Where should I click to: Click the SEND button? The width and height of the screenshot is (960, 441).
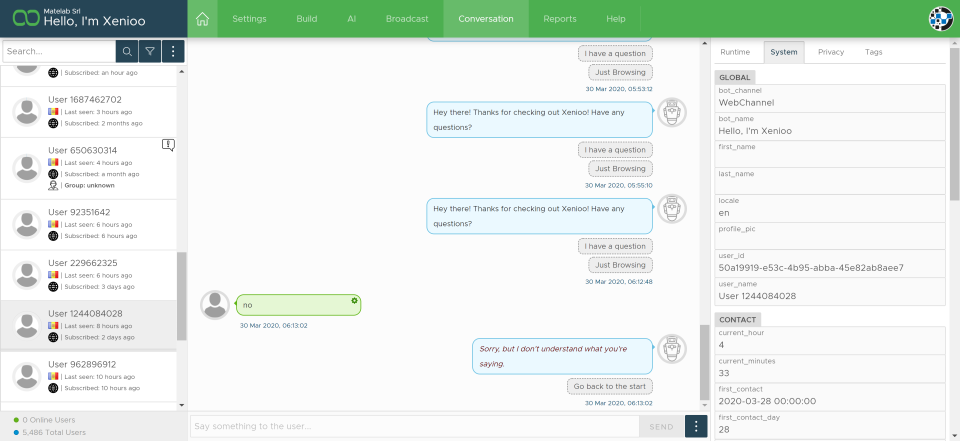pyautogui.click(x=661, y=426)
